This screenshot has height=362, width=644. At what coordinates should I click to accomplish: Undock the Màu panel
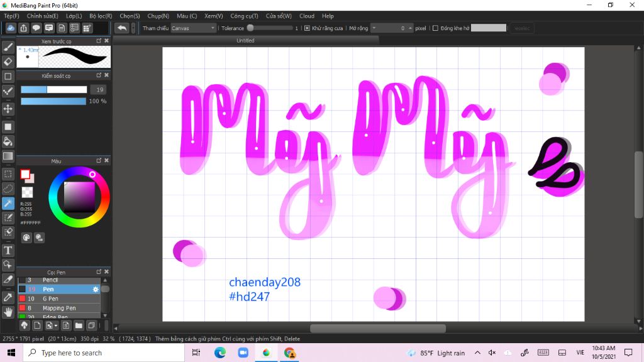[x=99, y=160]
